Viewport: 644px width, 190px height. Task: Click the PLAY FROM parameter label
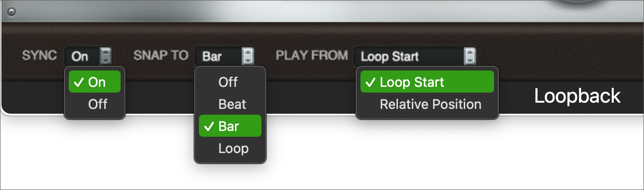coord(311,56)
